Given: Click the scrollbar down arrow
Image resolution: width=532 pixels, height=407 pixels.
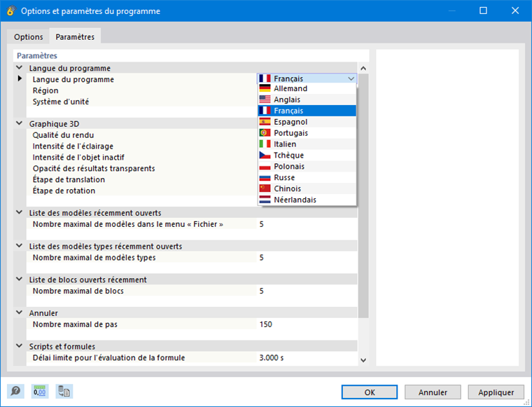Looking at the screenshot, I should pos(363,360).
